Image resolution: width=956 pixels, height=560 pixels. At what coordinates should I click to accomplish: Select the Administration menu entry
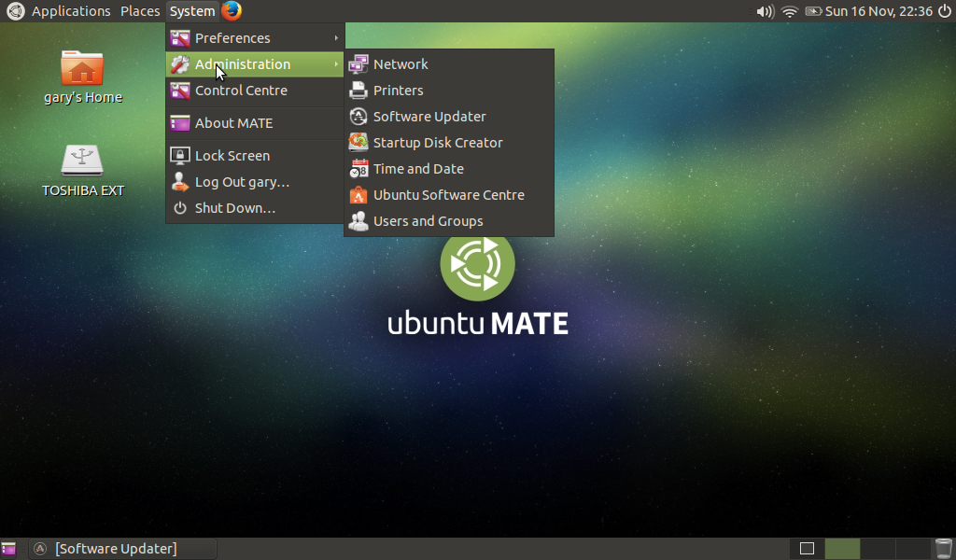[255, 64]
